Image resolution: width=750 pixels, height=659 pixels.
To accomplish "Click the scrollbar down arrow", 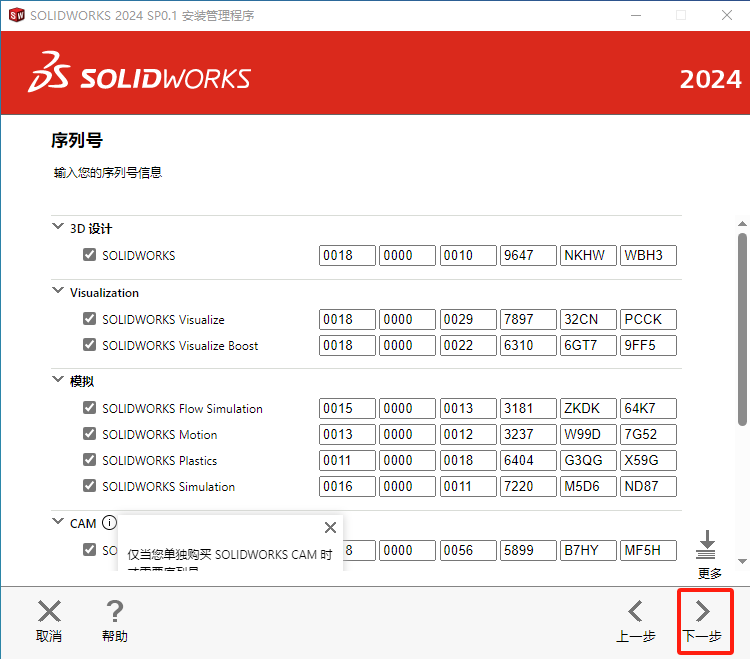I will (x=742, y=561).
